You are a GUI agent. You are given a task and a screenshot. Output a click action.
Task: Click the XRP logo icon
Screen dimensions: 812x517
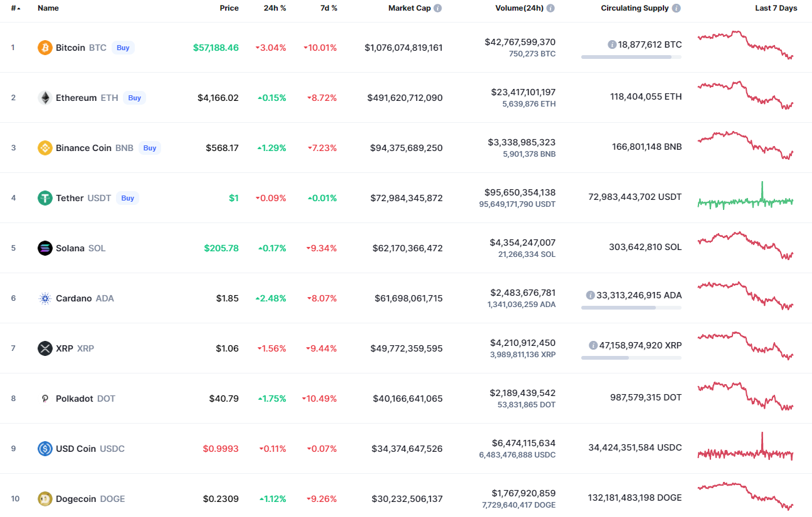tap(45, 348)
